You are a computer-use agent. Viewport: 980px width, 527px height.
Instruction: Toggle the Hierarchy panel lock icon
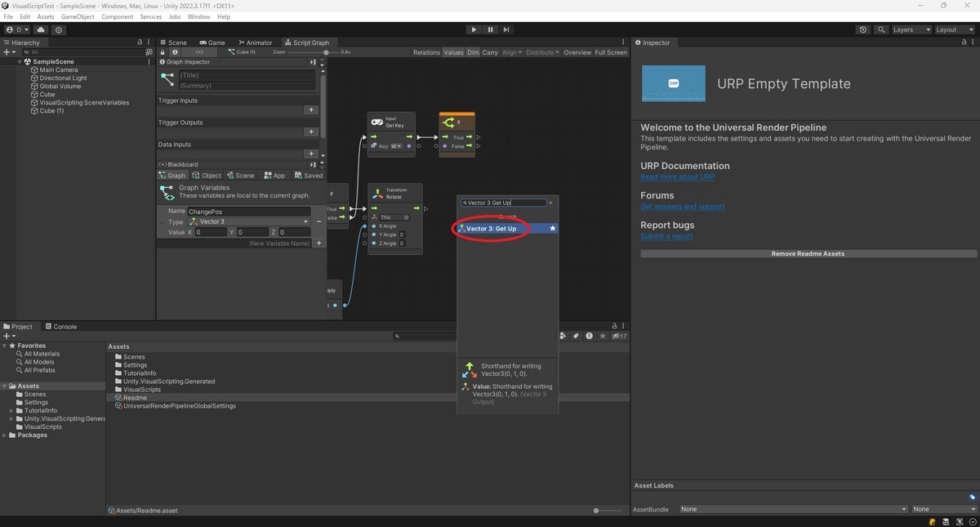[140, 42]
